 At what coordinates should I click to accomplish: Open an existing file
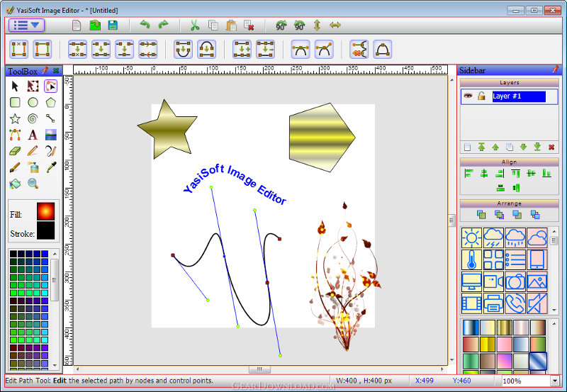(95, 26)
